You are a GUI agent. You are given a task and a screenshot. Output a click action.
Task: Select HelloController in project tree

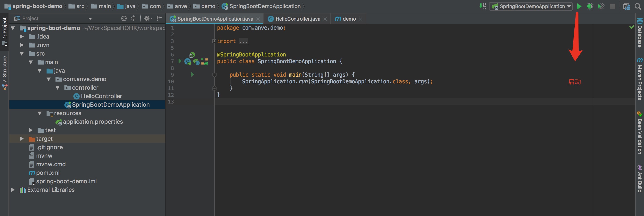coord(98,96)
